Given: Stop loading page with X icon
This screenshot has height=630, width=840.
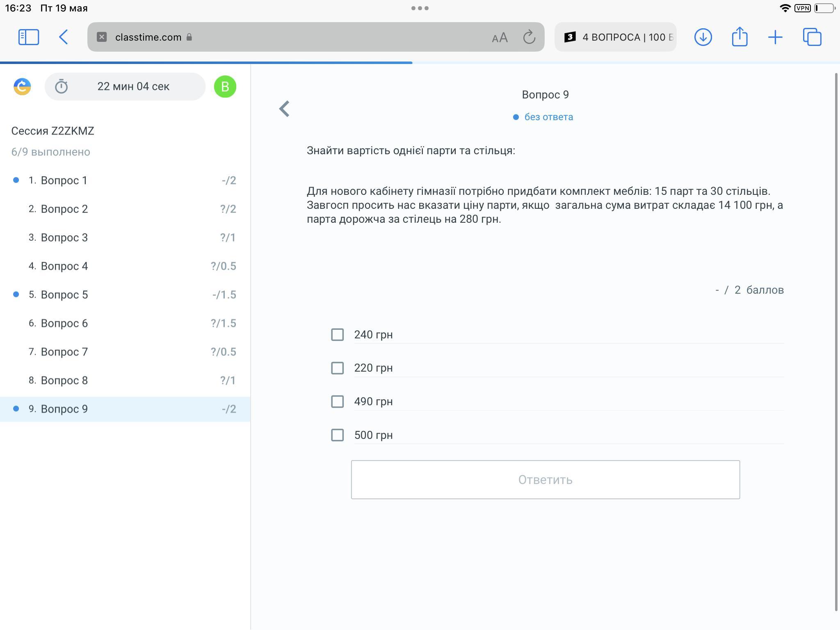Looking at the screenshot, I should pyautogui.click(x=102, y=37).
